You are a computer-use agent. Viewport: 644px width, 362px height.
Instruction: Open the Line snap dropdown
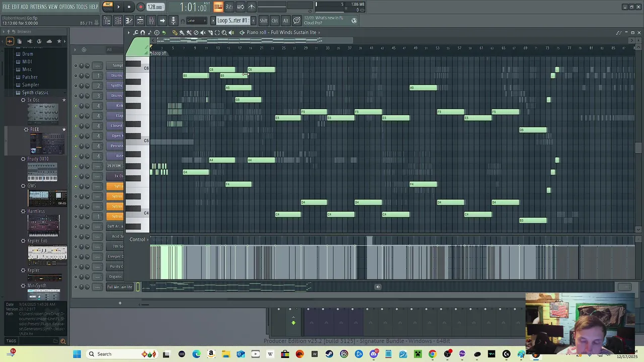(x=197, y=21)
